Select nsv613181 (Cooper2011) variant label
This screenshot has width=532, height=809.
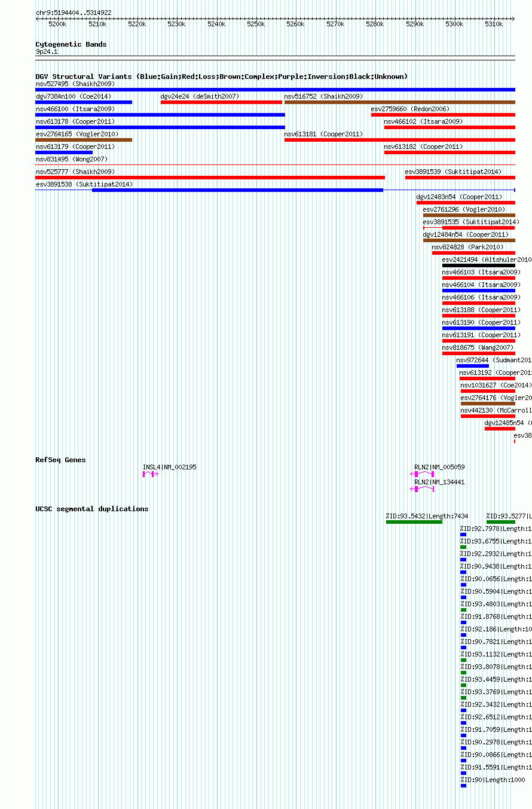[323, 134]
